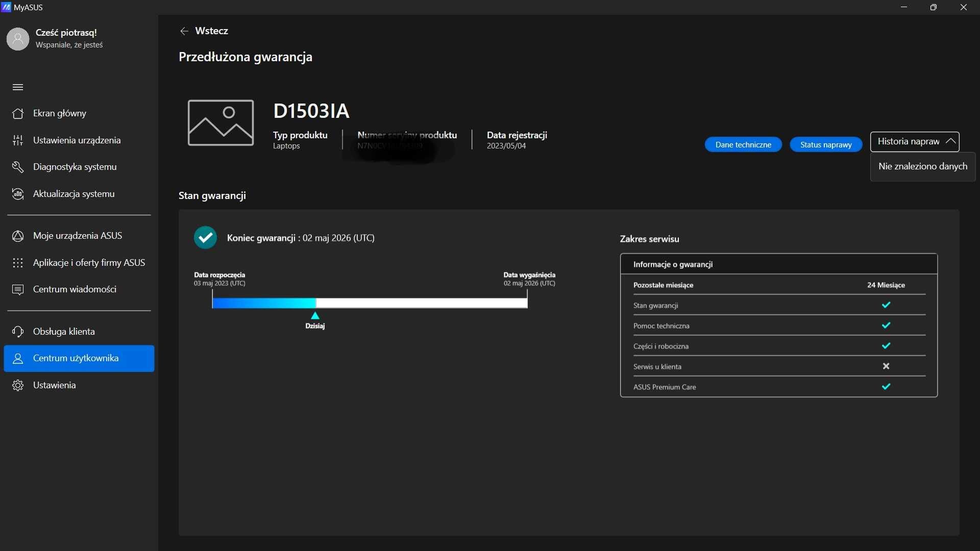Click the dotted grid icon beside Aplikacje i oferty
980x551 pixels.
point(18,263)
